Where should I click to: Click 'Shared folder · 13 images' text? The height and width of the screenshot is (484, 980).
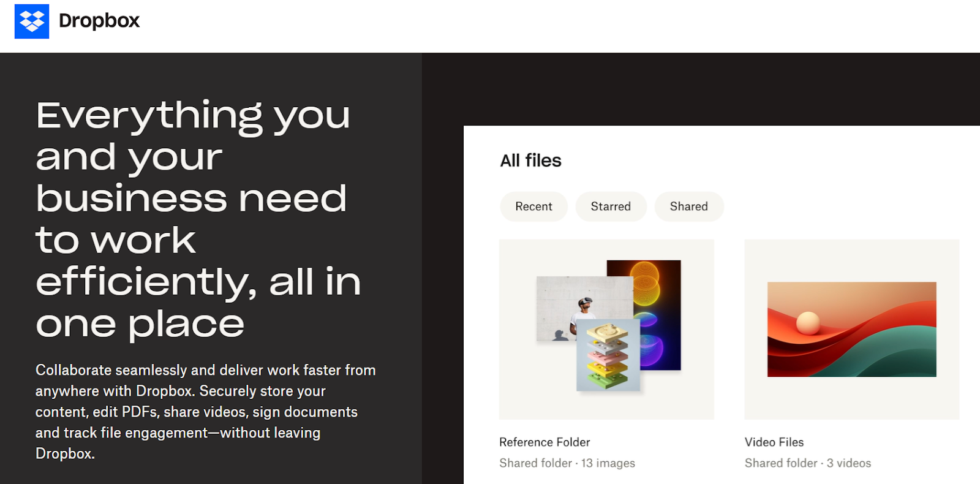[x=567, y=463]
